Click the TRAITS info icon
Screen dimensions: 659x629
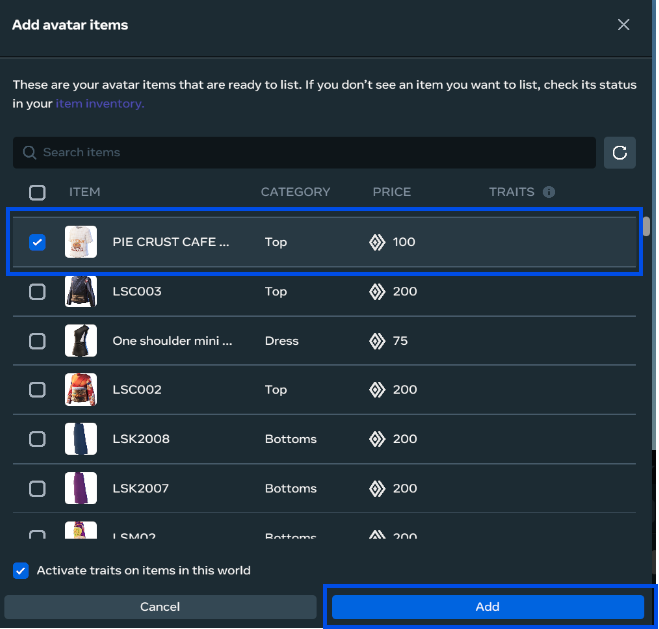(x=549, y=192)
